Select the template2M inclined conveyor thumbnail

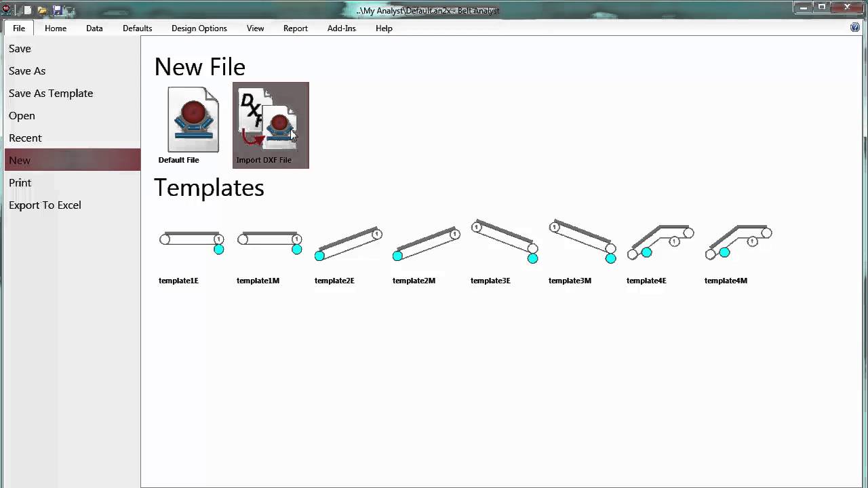426,244
